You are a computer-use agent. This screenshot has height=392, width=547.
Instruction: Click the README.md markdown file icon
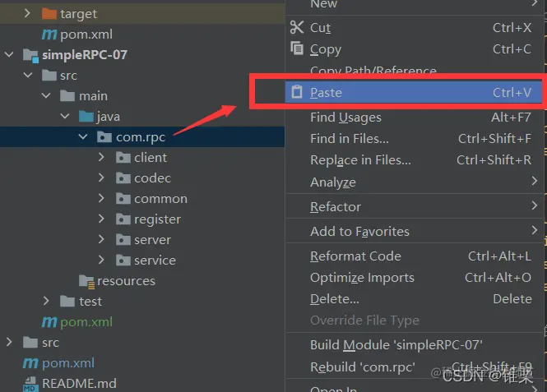(30, 384)
